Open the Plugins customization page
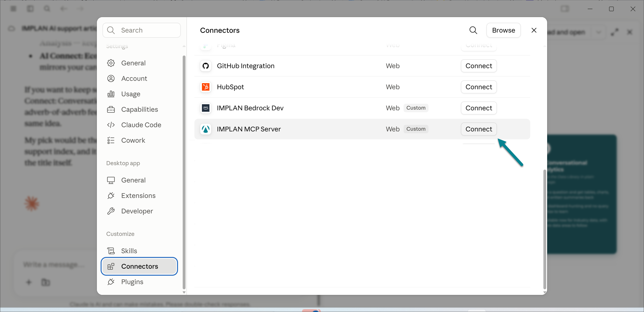The image size is (644, 312). (x=139, y=282)
